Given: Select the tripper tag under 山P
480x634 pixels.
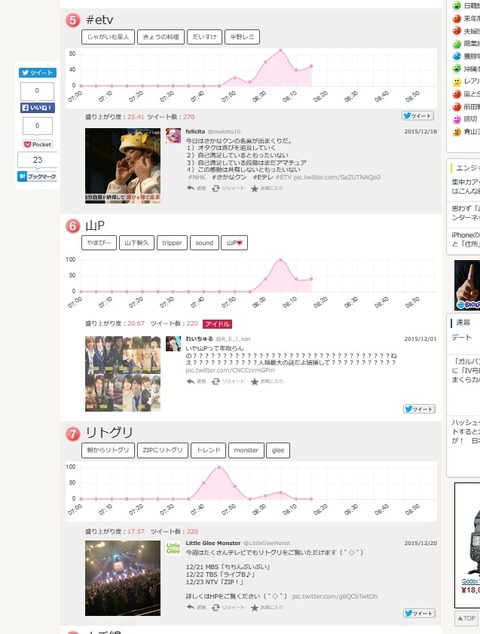Looking at the screenshot, I should (x=172, y=243).
